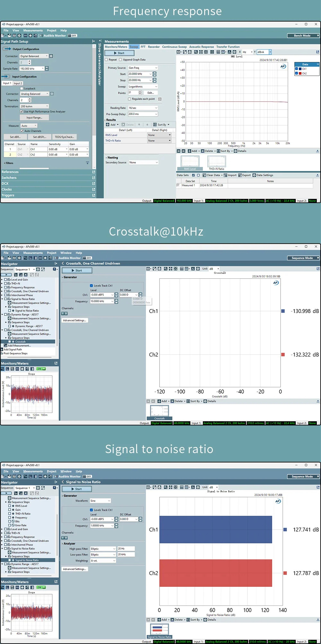Uncheck Use High Performance Sine Analyzer
The width and height of the screenshot is (321, 644).
pos(22,112)
